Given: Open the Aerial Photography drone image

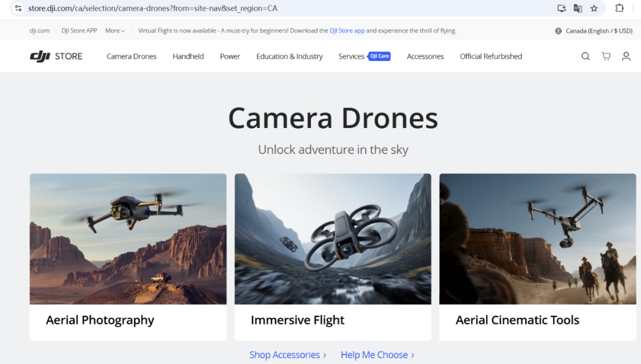Looking at the screenshot, I should tap(128, 239).
